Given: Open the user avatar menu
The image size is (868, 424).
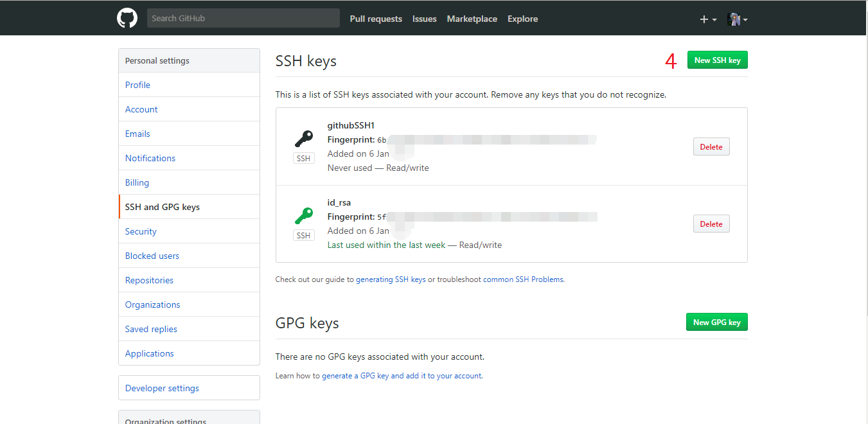Looking at the screenshot, I should coord(737,19).
